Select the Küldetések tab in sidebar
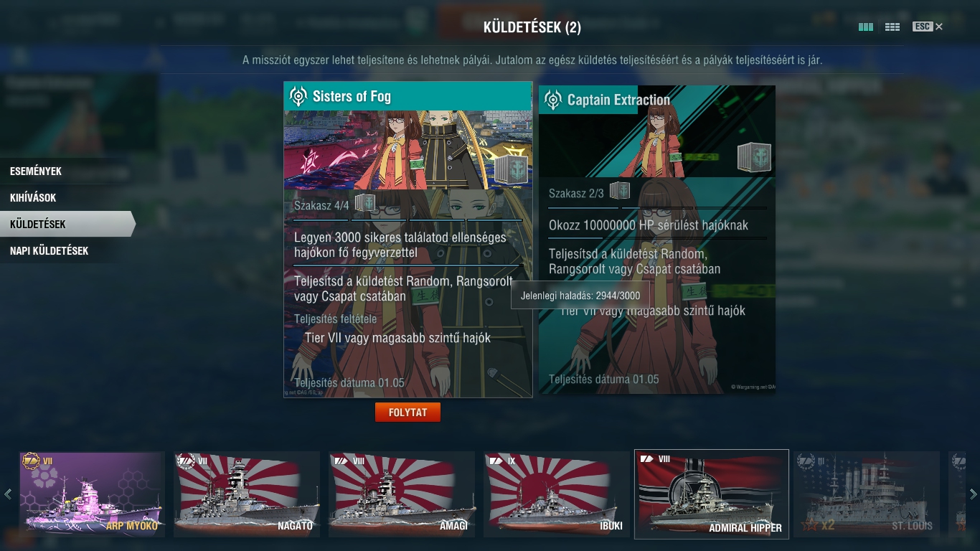This screenshot has width=980, height=551. click(67, 224)
